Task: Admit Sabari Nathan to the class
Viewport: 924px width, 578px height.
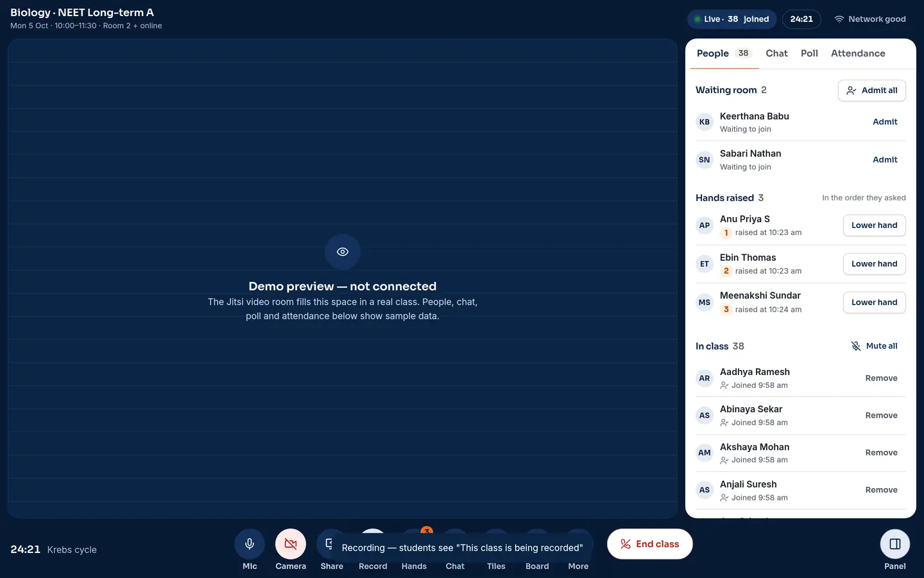Action: (x=885, y=160)
